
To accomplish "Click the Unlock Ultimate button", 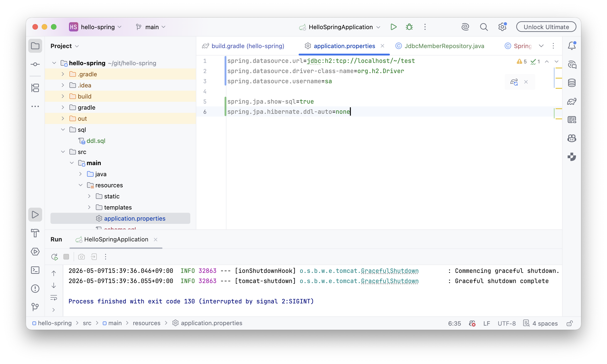I will [546, 27].
